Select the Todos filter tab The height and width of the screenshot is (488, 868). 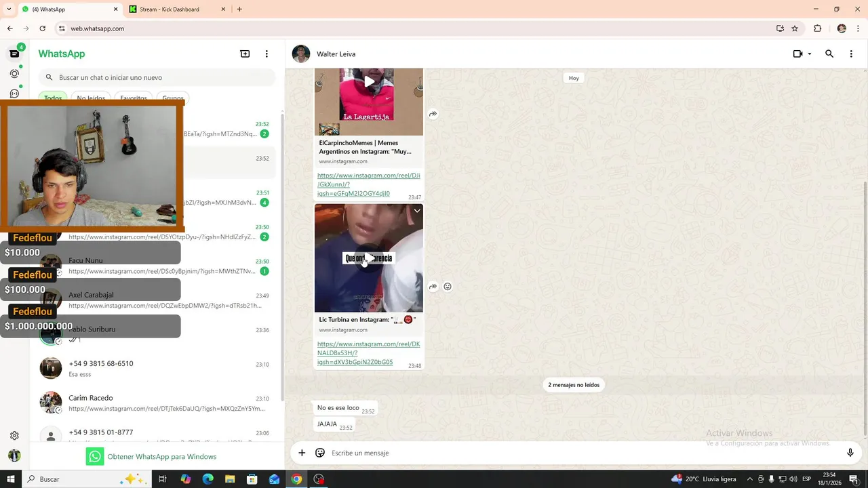click(53, 98)
